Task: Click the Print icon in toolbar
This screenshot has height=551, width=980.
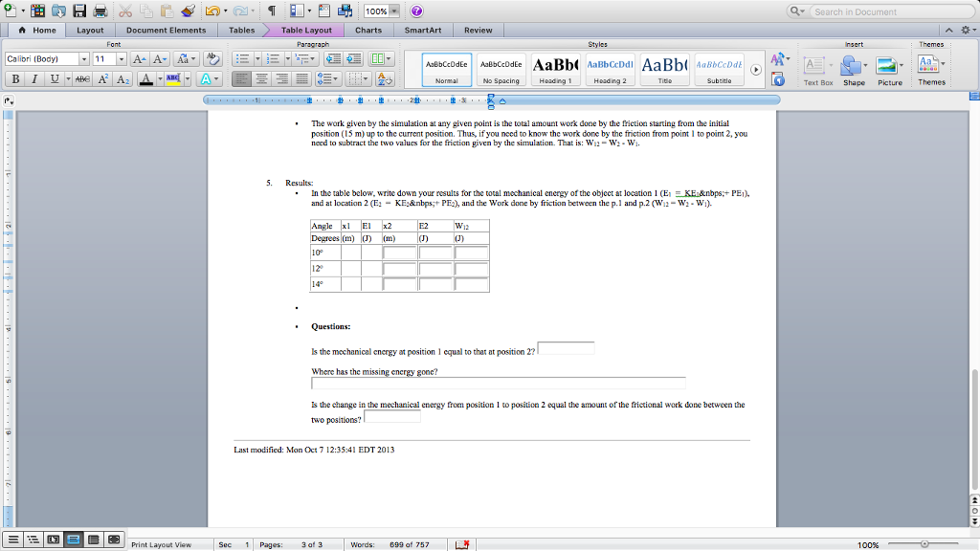Action: pos(100,11)
